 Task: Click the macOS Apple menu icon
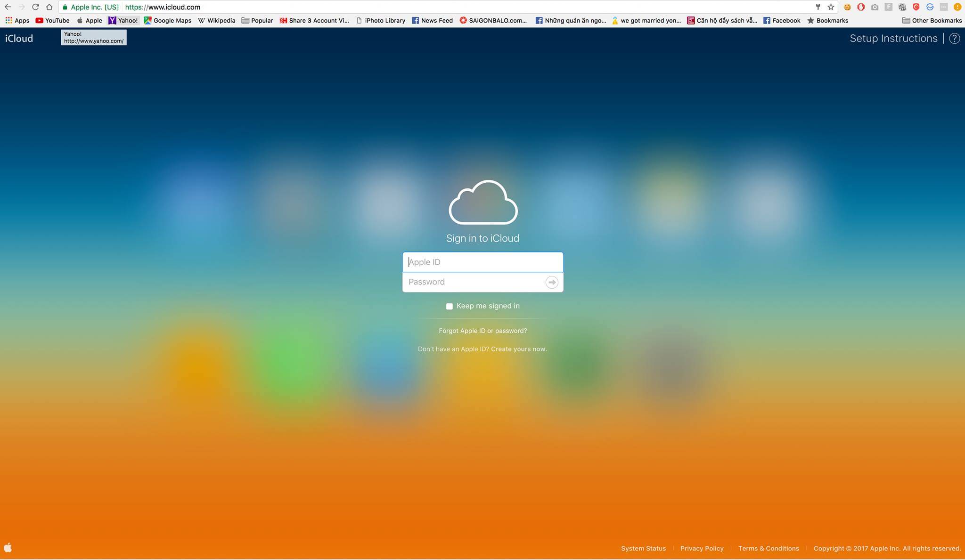click(8, 547)
